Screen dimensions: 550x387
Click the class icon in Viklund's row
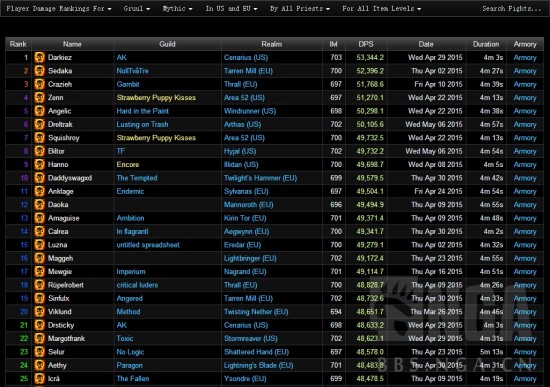pyautogui.click(x=39, y=312)
